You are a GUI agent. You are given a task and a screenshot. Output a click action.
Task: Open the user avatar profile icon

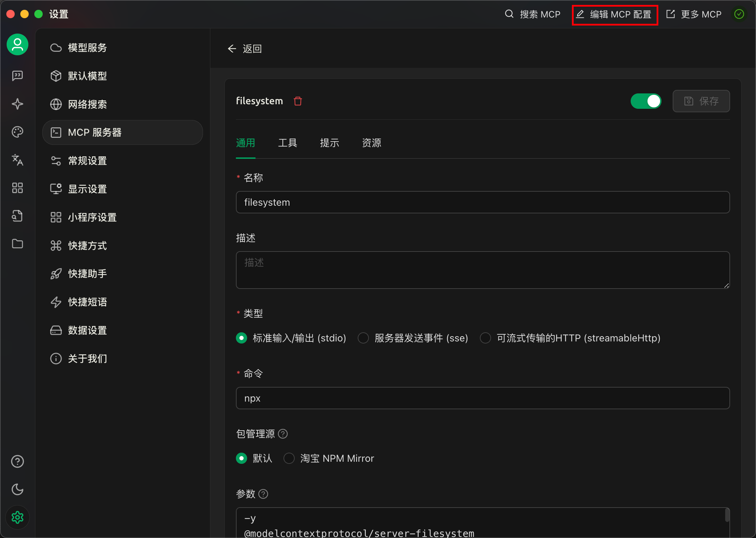point(17,44)
